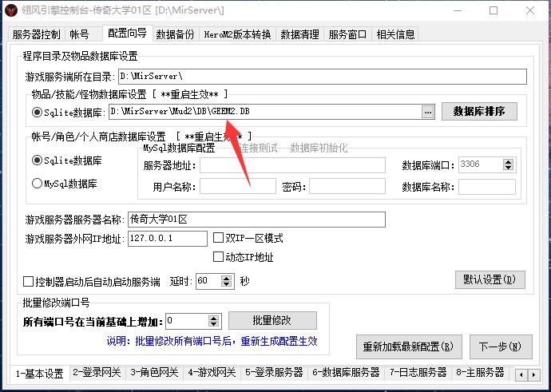551x392 pixels.
Task: Minimize the 翎风引擎控制台 window
Action: point(458,10)
